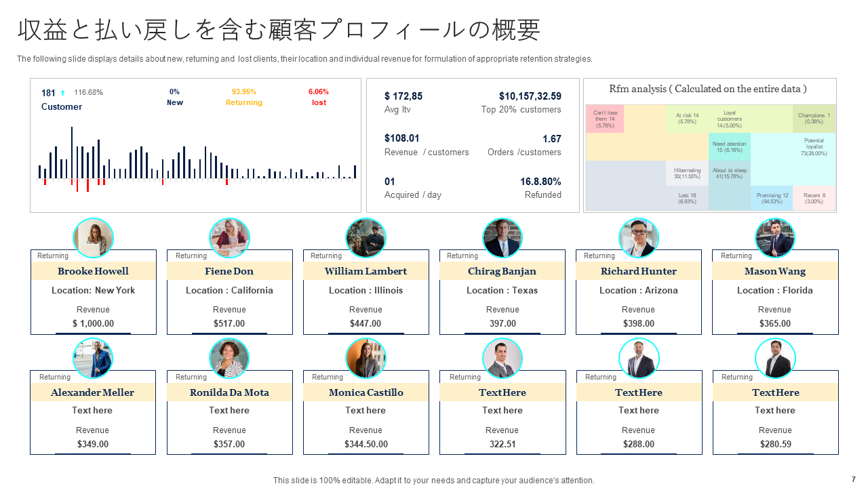Select the '0%' New figure
The height and width of the screenshot is (488, 868).
[174, 92]
